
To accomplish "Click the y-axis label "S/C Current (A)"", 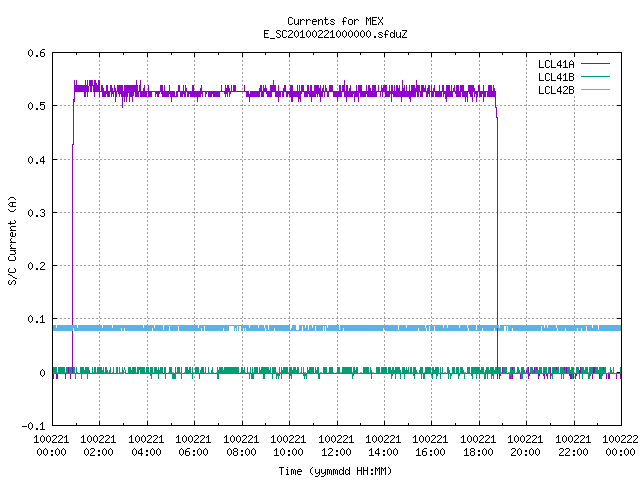I will tap(13, 241).
